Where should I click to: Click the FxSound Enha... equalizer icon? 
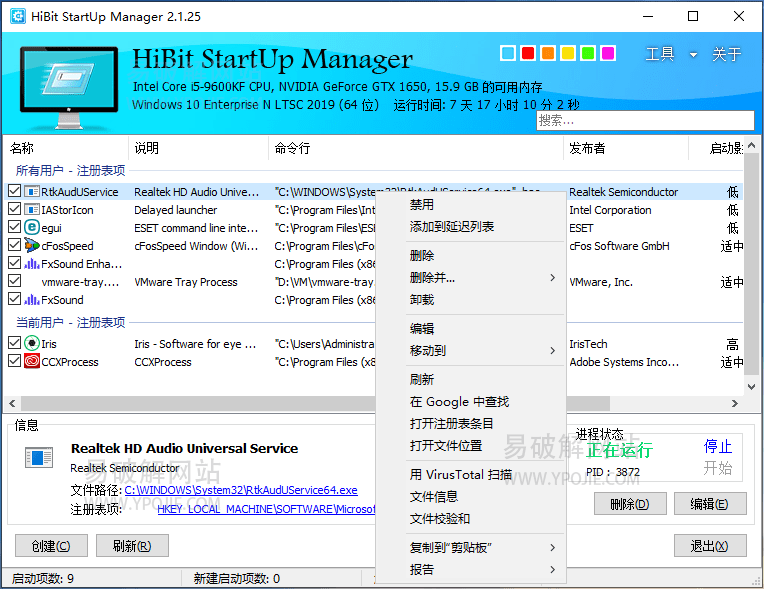(x=32, y=264)
